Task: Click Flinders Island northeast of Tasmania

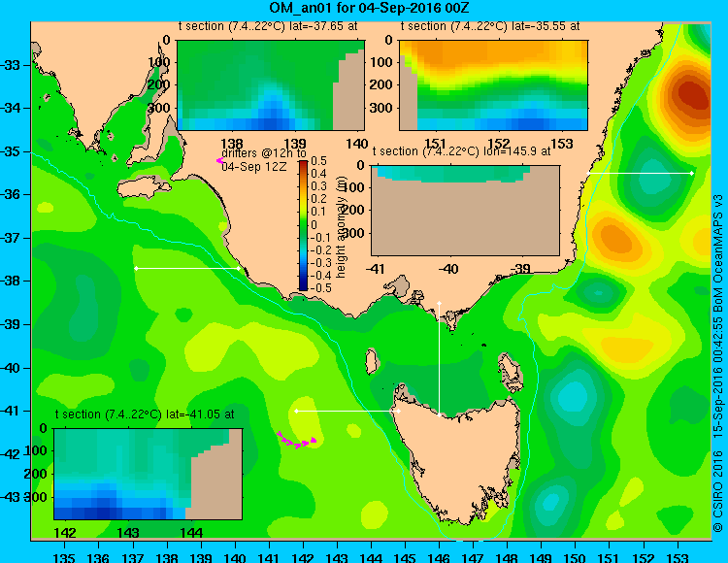Action: tap(510, 369)
